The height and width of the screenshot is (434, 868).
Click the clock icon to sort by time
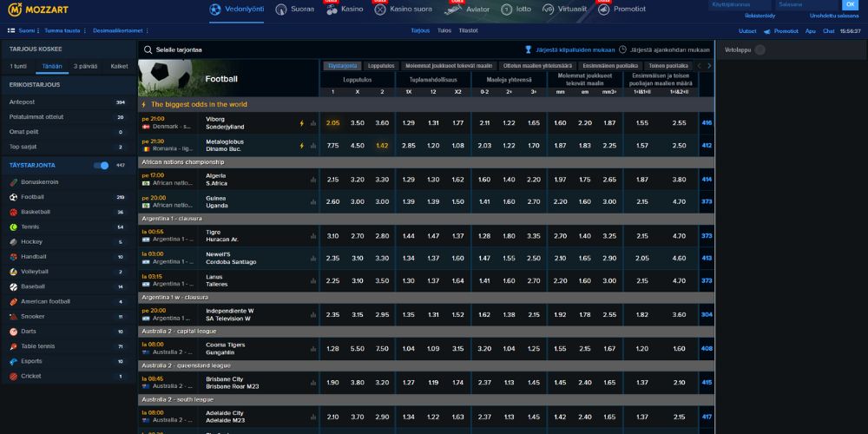coord(622,49)
